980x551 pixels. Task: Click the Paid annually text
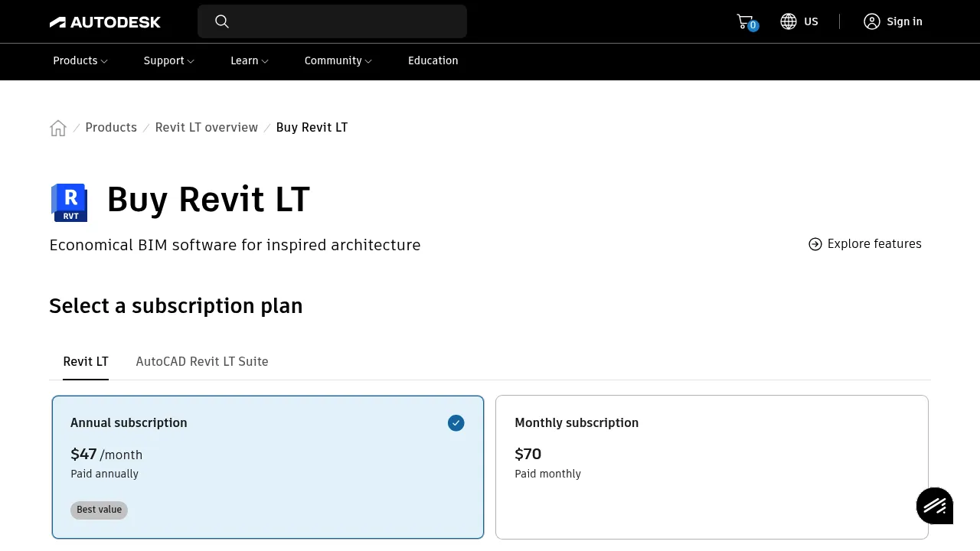coord(104,474)
